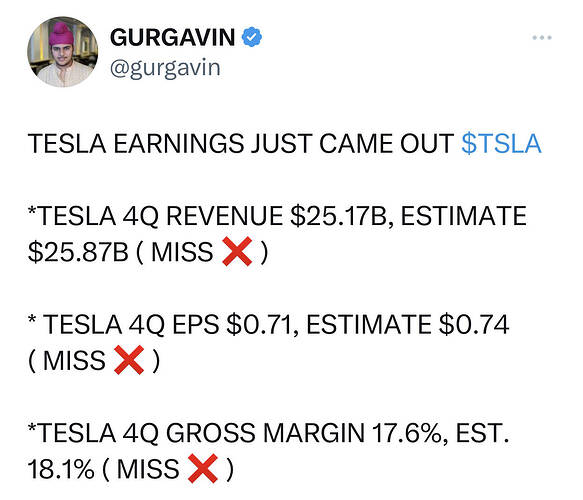Click the word MISS in revenue line
The height and width of the screenshot is (500, 583).
tap(182, 252)
